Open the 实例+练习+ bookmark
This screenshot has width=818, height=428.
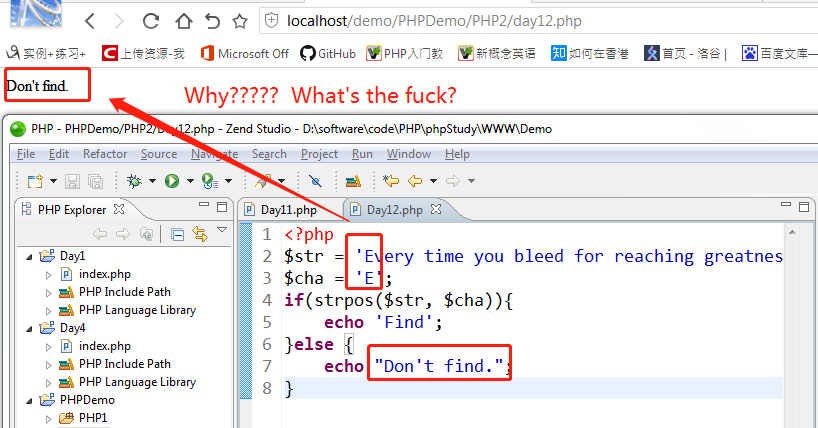pyautogui.click(x=46, y=53)
